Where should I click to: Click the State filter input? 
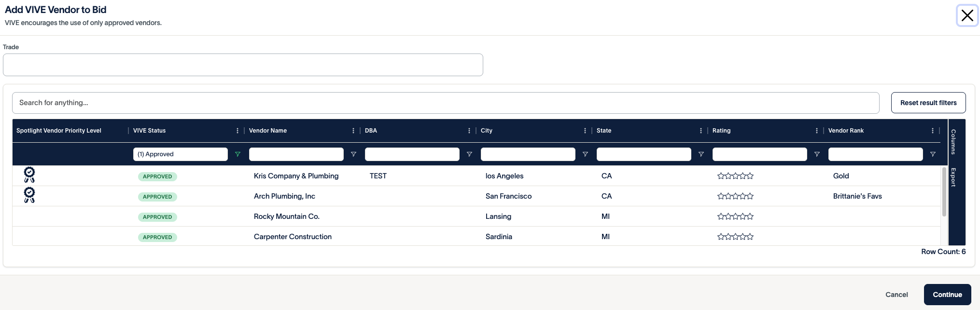[644, 154]
